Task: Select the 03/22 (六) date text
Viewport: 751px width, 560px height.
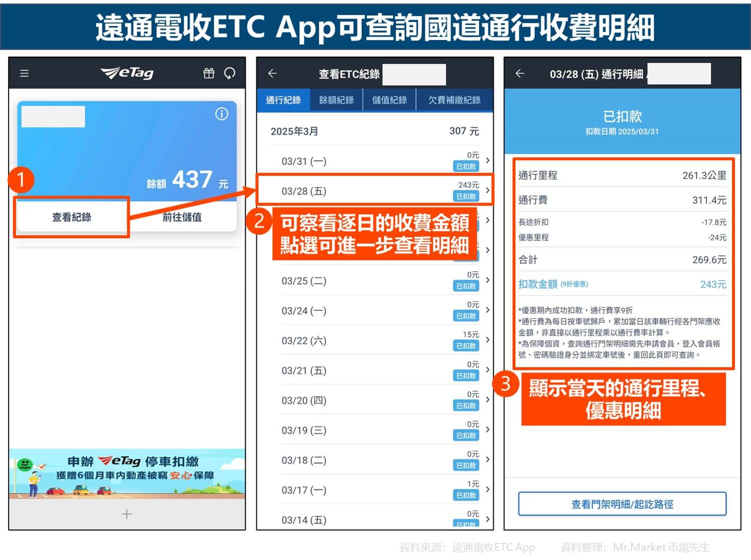Action: (304, 341)
